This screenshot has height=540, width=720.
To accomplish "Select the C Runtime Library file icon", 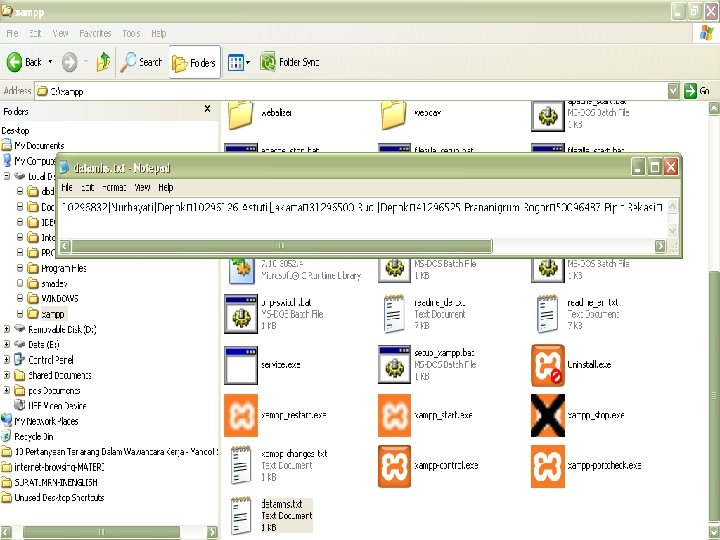I will coord(242,271).
